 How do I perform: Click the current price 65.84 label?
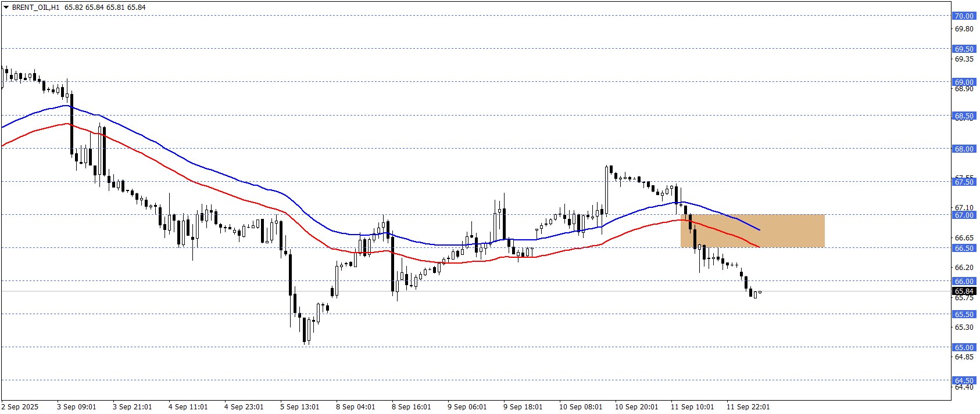(964, 291)
